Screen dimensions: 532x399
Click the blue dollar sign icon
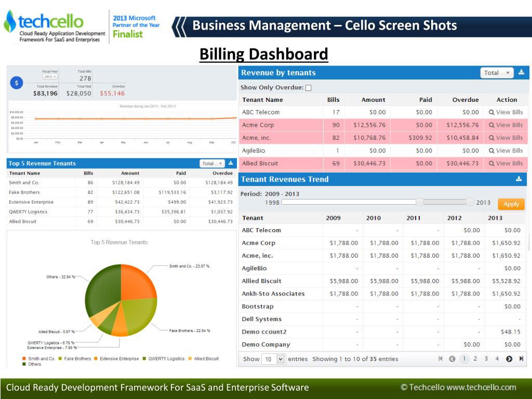(x=17, y=83)
